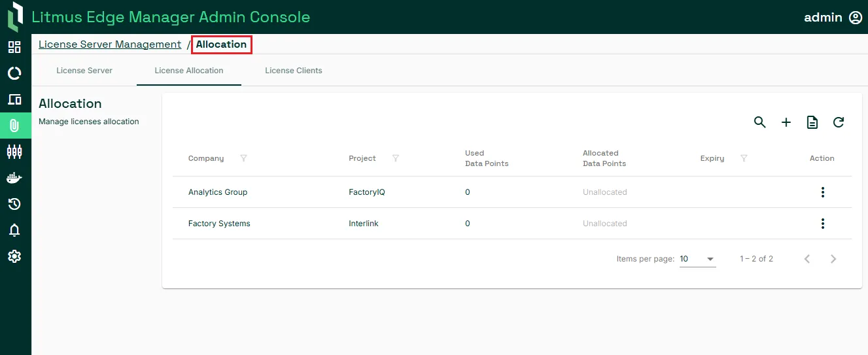868x355 pixels.
Task: Click the Expiry column filter icon
Action: pyautogui.click(x=744, y=158)
